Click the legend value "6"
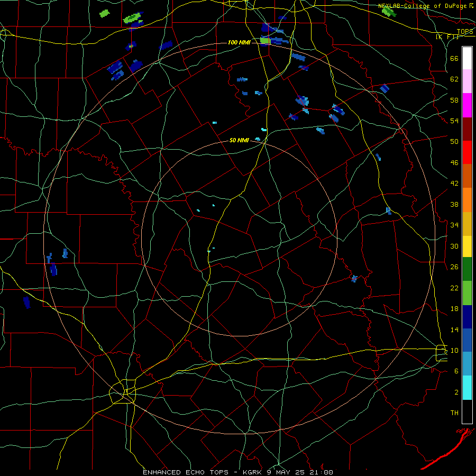The height and width of the screenshot is (476, 476). click(x=456, y=371)
